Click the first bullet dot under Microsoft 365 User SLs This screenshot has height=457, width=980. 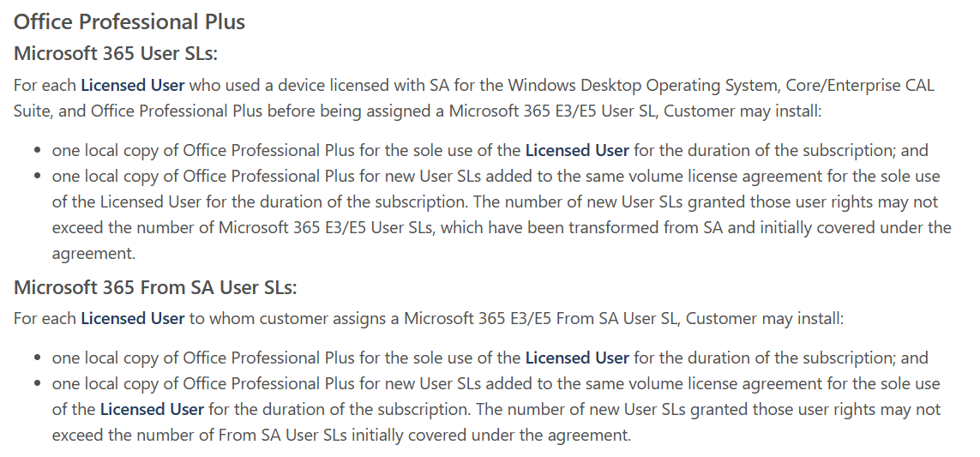pyautogui.click(x=38, y=151)
